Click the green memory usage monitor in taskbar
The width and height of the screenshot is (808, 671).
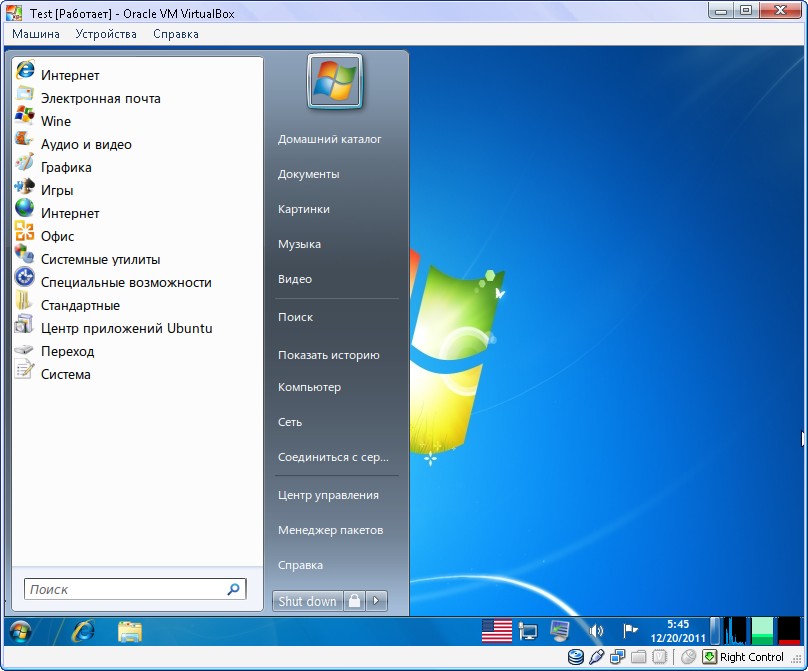tap(763, 631)
